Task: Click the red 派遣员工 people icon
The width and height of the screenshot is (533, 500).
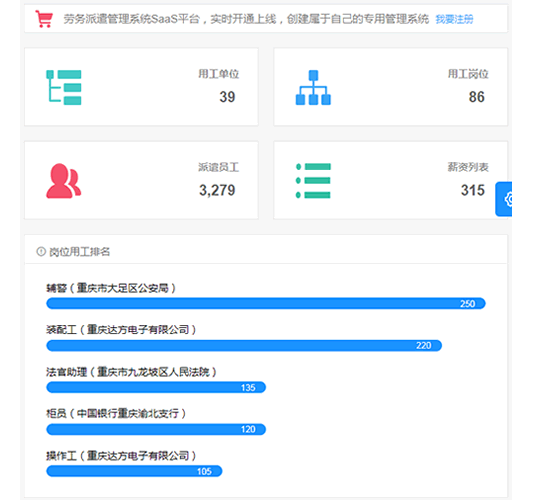Action: (x=64, y=180)
